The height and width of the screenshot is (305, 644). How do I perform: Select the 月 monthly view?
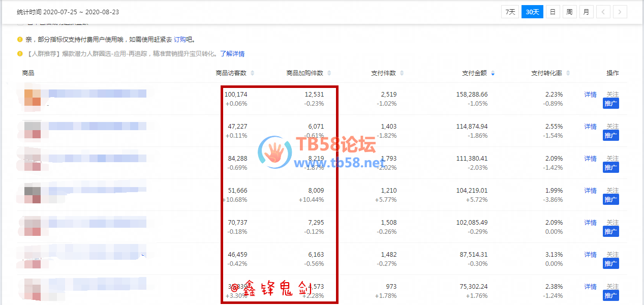pyautogui.click(x=586, y=12)
